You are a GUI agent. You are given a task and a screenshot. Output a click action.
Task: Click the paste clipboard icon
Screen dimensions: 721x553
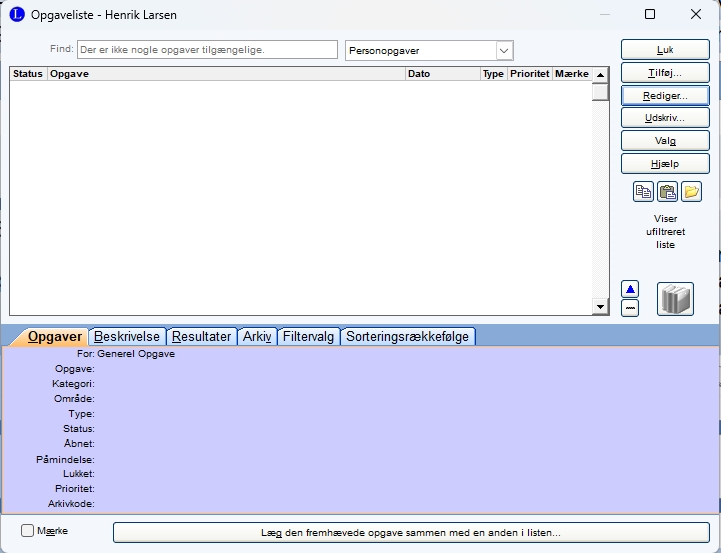[x=667, y=192]
